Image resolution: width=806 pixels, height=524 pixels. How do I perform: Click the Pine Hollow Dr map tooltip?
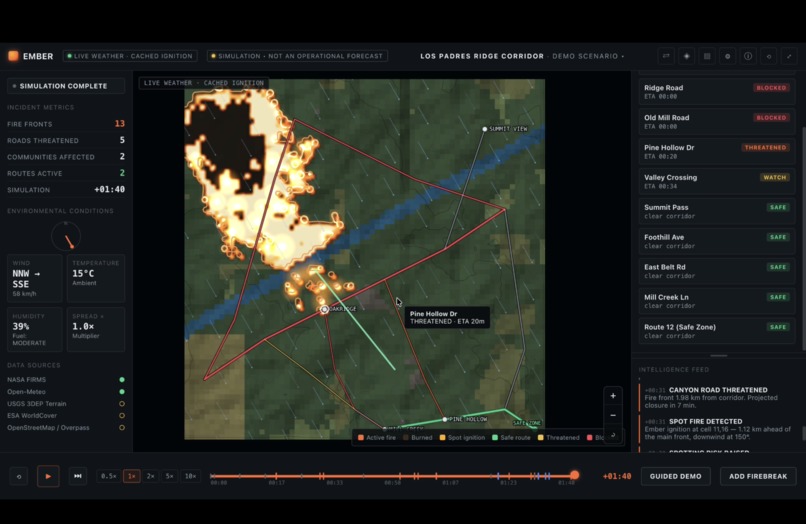coord(447,317)
